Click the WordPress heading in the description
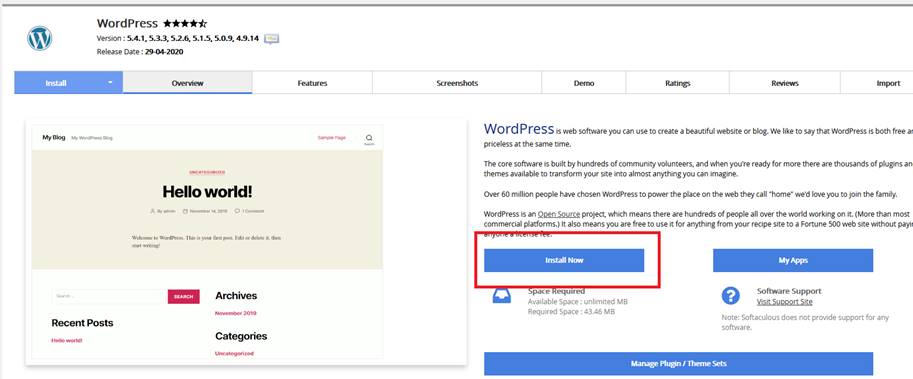Screen dimensions: 913x379 coord(519,129)
